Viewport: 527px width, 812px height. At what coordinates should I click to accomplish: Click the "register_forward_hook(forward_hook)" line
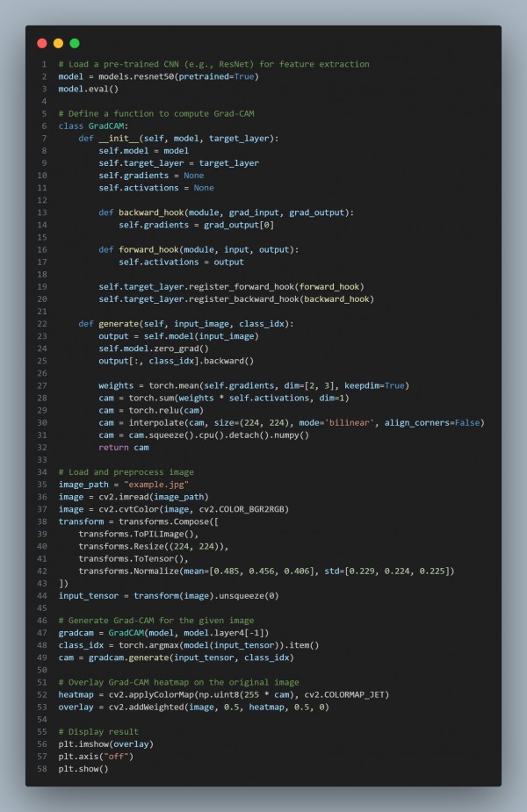pyautogui.click(x=232, y=287)
